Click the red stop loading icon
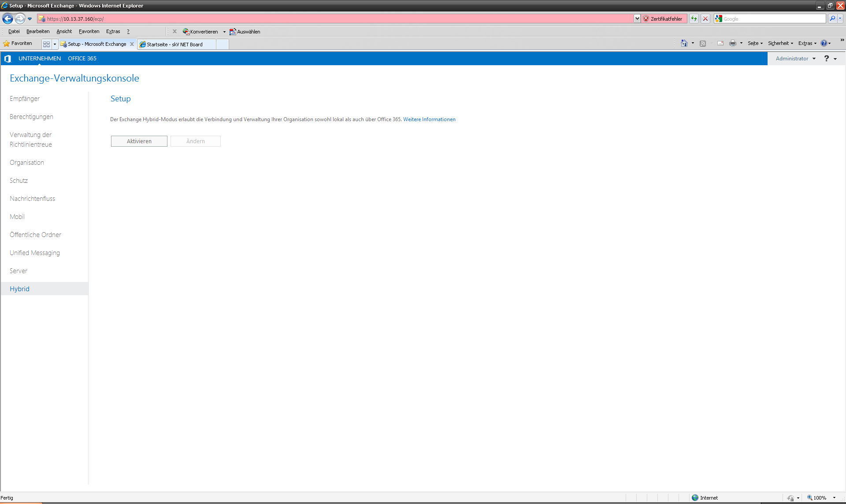Viewport: 846px width, 504px height. click(x=705, y=19)
